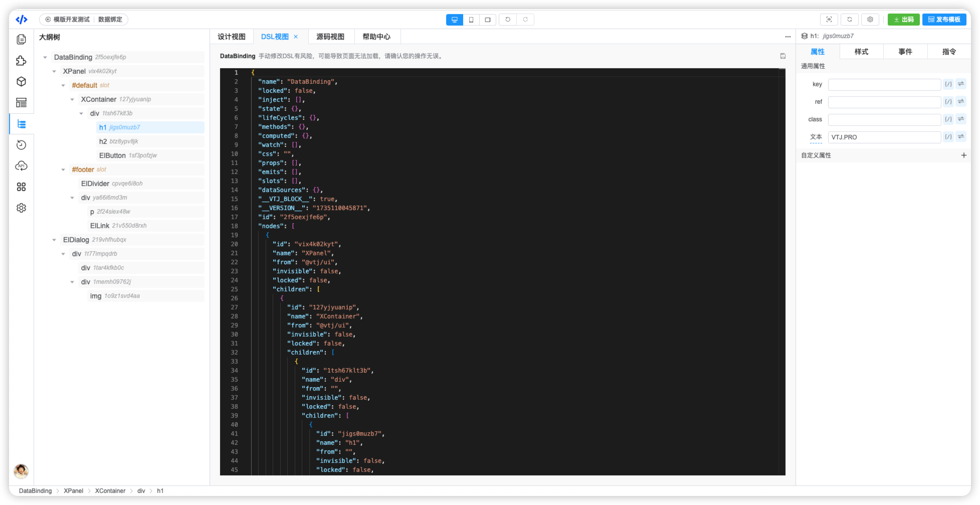Open the 样式 tab in properties panel
This screenshot has width=980, height=505.
pyautogui.click(x=861, y=52)
